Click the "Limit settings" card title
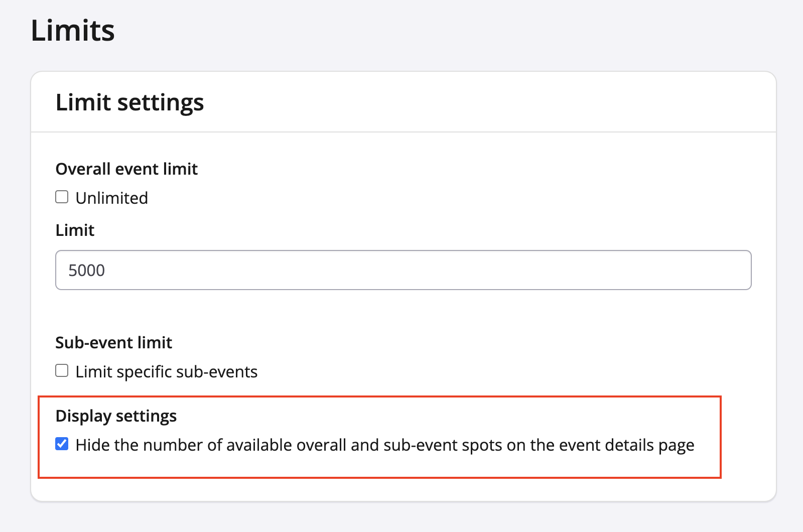The image size is (803, 532). click(x=129, y=102)
